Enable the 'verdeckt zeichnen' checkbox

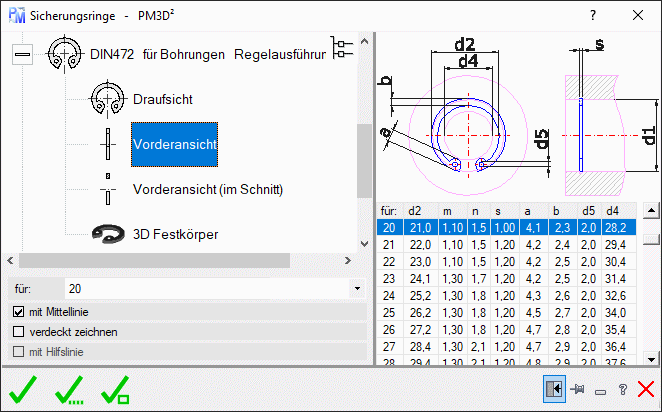[18, 331]
